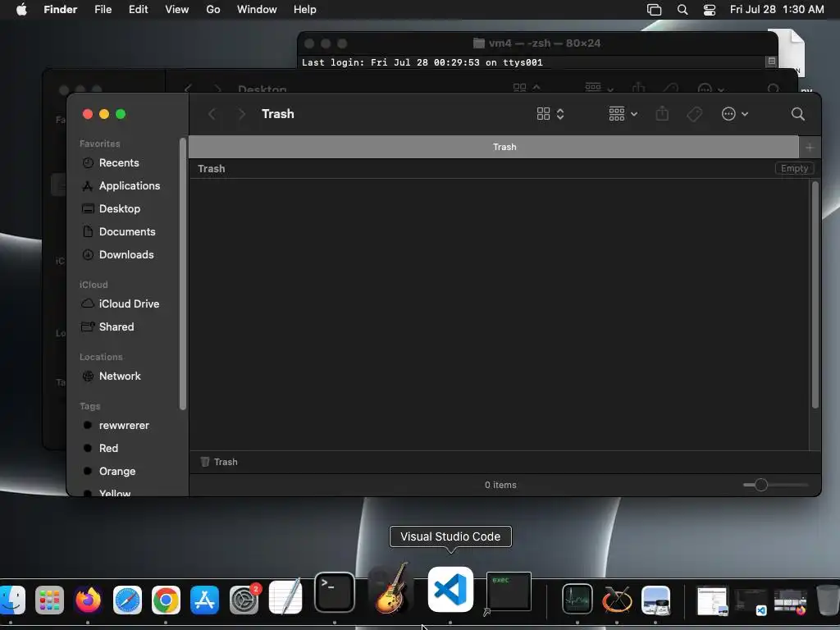Launch Firefox from the Dock

(x=88, y=600)
